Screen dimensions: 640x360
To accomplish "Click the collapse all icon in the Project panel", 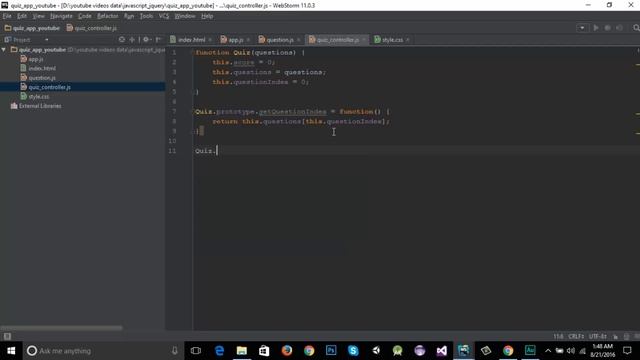I will tap(132, 40).
